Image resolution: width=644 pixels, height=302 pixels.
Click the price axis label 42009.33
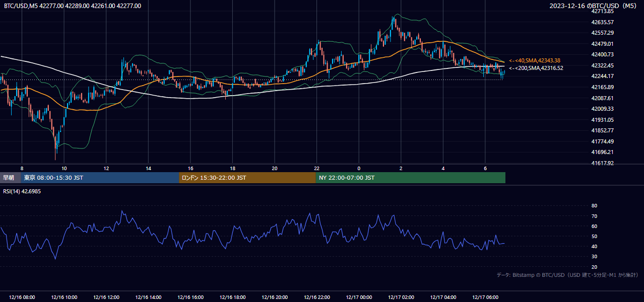(x=602, y=109)
